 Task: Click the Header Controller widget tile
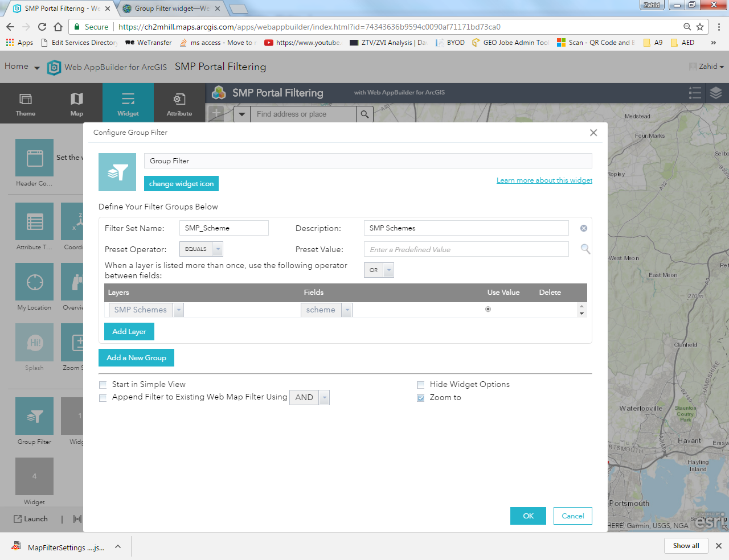coord(34,158)
